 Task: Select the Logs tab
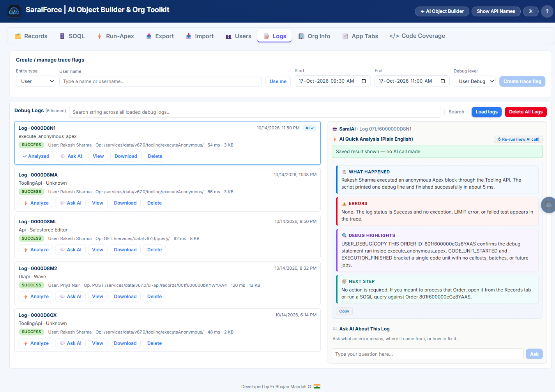click(274, 36)
